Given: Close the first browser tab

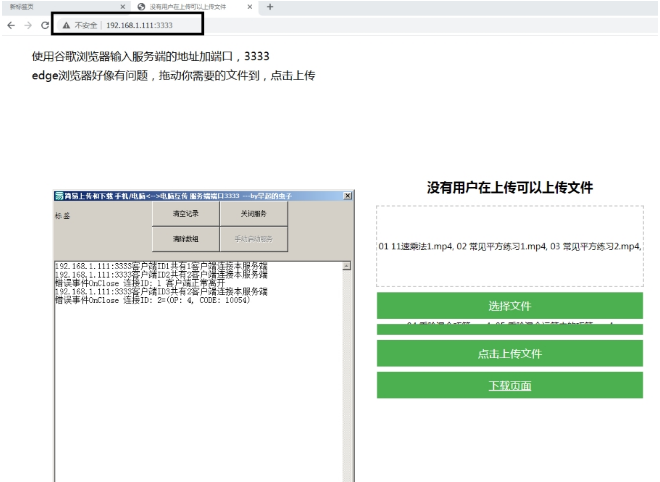Looking at the screenshot, I should [122, 7].
